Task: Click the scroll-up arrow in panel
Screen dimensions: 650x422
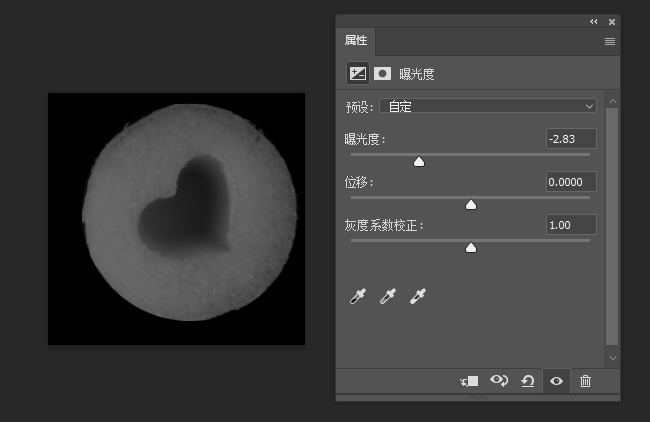Action: point(613,101)
